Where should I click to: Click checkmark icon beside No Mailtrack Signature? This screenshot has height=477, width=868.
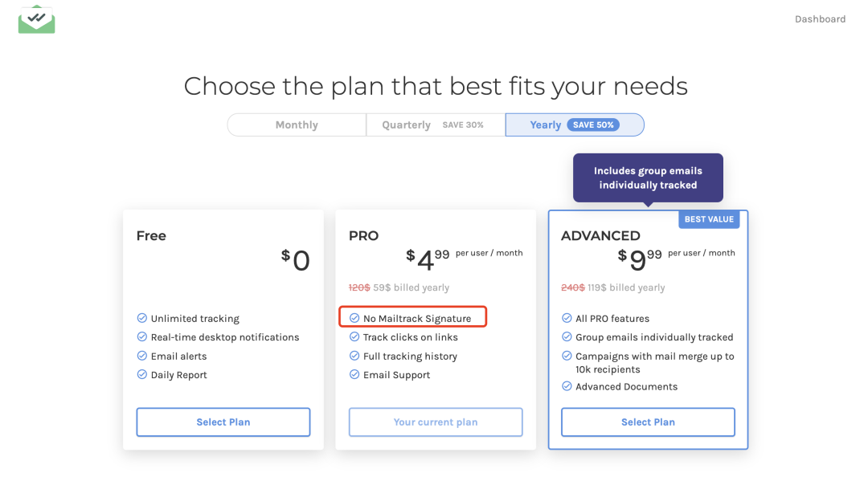pyautogui.click(x=354, y=318)
